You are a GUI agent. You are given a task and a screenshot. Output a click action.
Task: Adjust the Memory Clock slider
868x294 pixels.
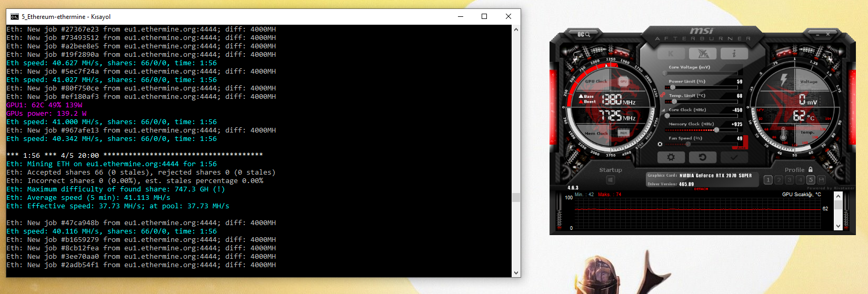click(x=701, y=130)
